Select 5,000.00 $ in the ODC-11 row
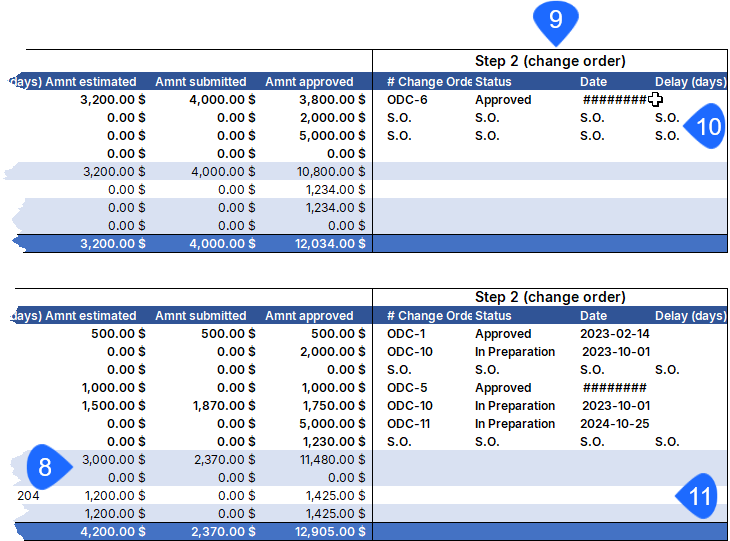This screenshot has height=541, width=730. click(332, 424)
